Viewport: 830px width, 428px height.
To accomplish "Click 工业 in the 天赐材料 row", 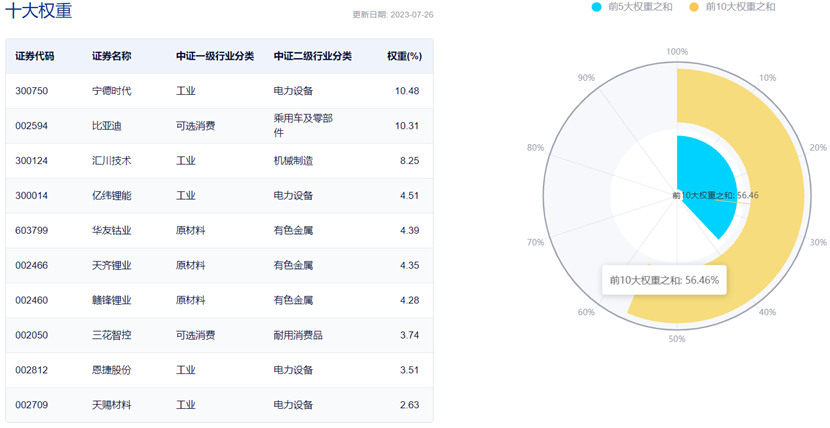I will point(186,405).
